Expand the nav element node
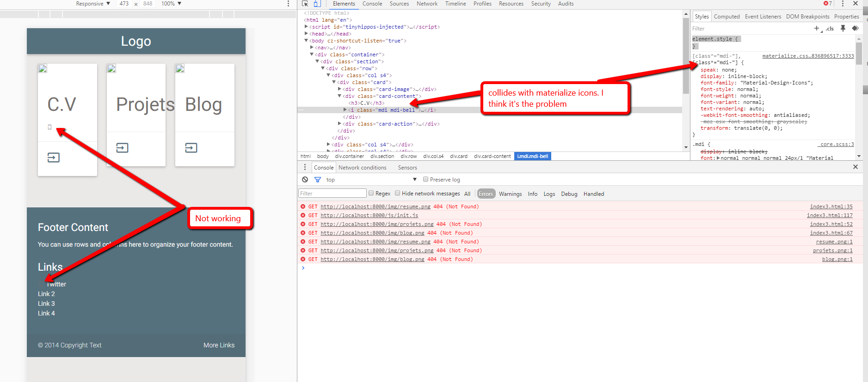This screenshot has width=868, height=382. [312, 48]
